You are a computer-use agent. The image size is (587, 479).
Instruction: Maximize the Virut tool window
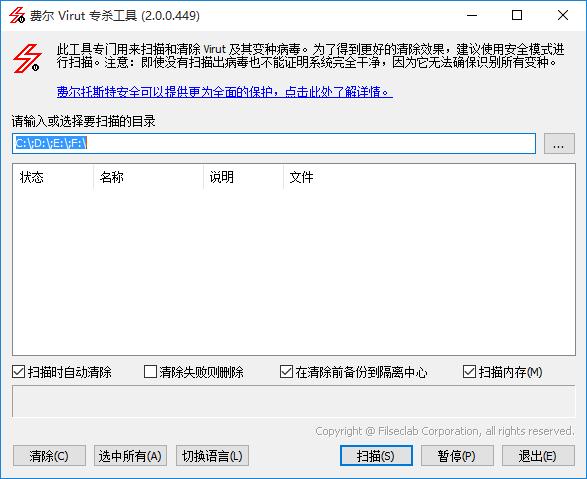(x=517, y=15)
